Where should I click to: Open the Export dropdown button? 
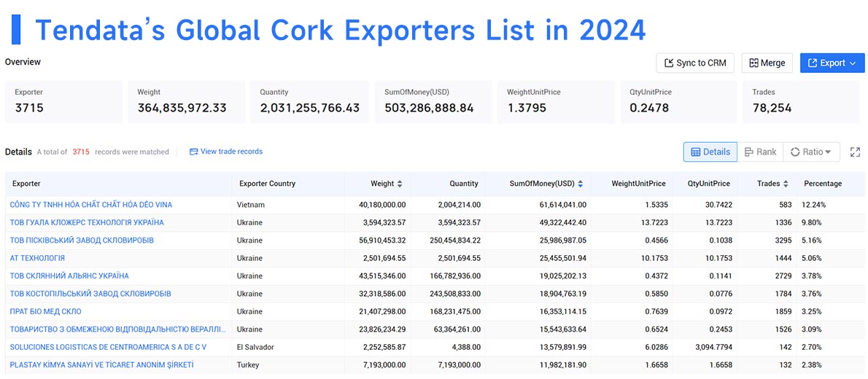click(x=832, y=63)
